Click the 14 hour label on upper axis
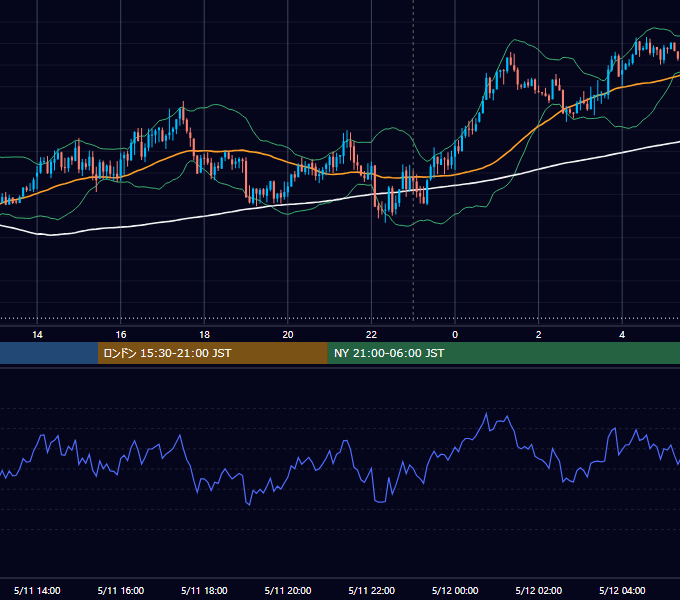 [x=37, y=335]
